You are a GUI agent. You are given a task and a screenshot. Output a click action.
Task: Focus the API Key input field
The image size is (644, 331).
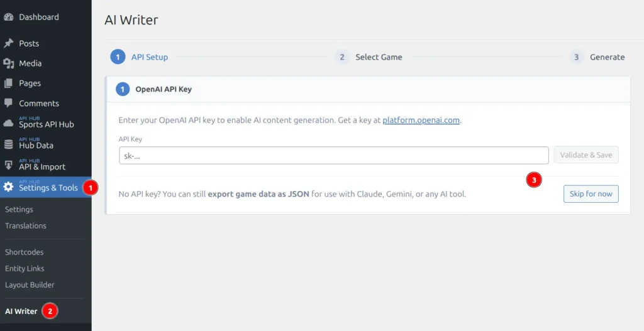(x=334, y=156)
